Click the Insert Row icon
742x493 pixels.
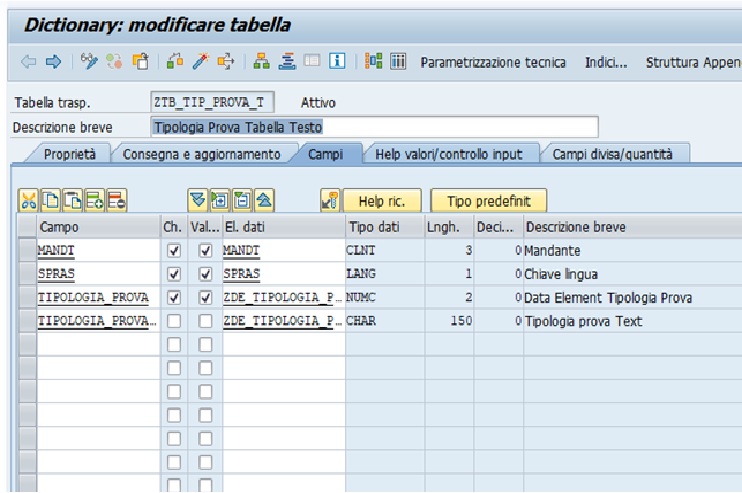(95, 201)
